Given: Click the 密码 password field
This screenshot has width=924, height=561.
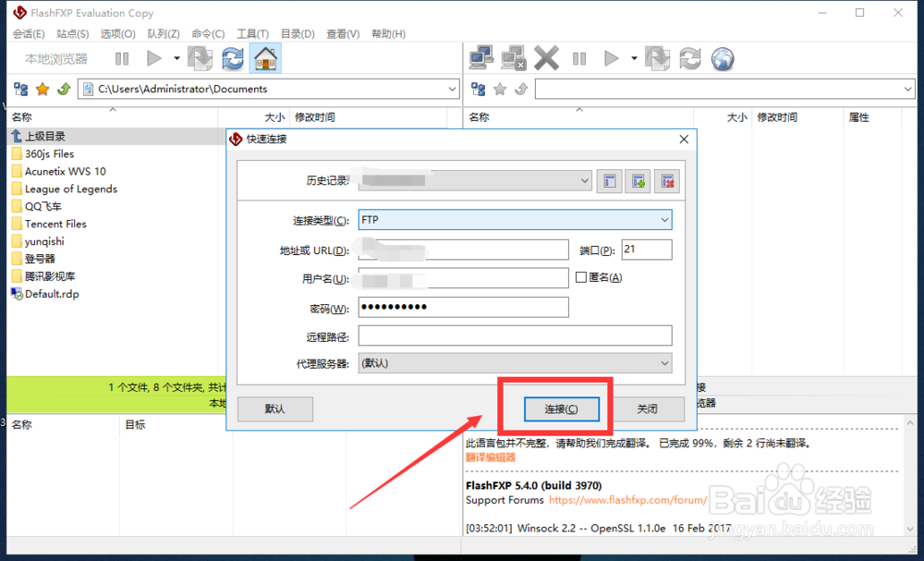Looking at the screenshot, I should click(463, 307).
